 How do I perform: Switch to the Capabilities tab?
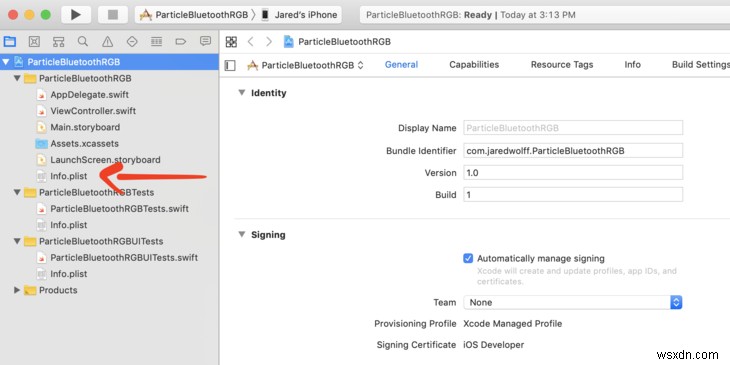tap(474, 65)
